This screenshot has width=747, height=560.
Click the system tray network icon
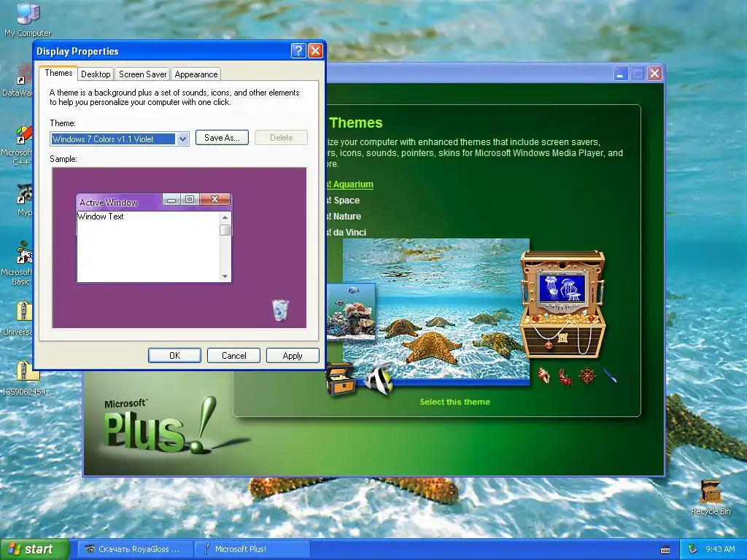click(x=693, y=549)
